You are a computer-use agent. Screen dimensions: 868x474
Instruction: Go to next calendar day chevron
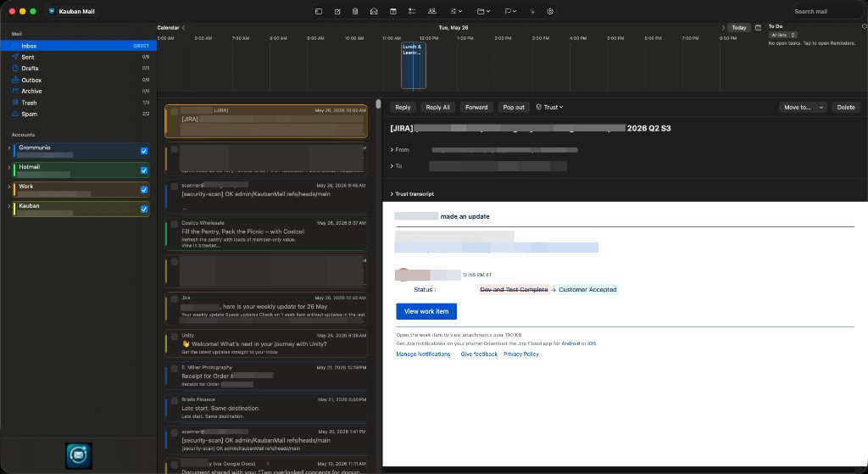tap(723, 28)
